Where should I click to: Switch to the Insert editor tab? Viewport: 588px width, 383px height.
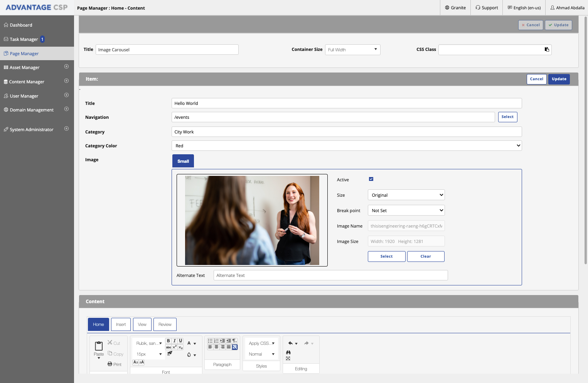(x=121, y=324)
